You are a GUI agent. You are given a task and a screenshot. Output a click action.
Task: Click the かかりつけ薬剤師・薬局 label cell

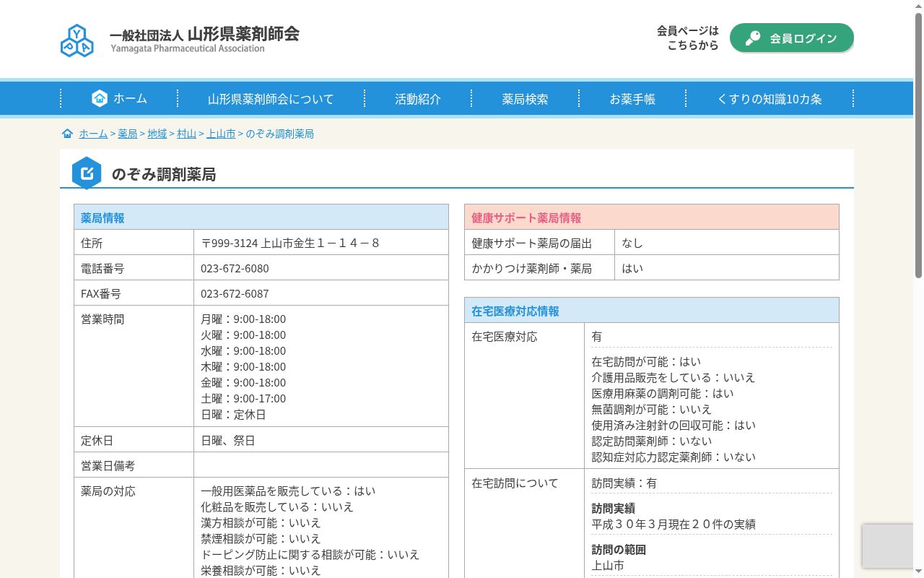[540, 268]
